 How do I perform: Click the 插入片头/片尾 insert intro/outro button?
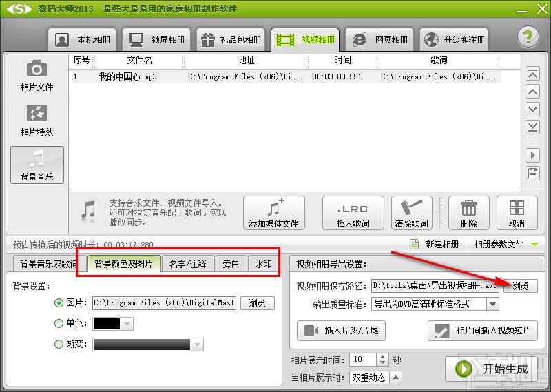click(x=341, y=331)
